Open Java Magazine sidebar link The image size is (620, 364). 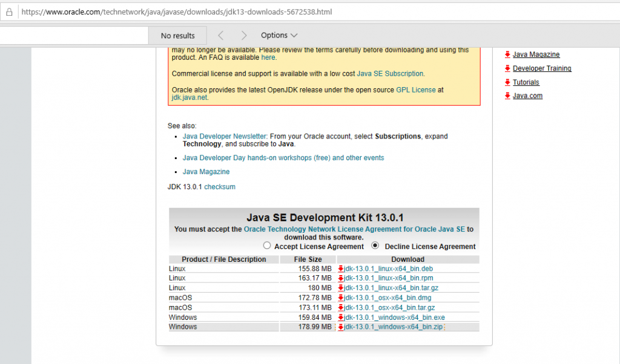click(x=536, y=54)
